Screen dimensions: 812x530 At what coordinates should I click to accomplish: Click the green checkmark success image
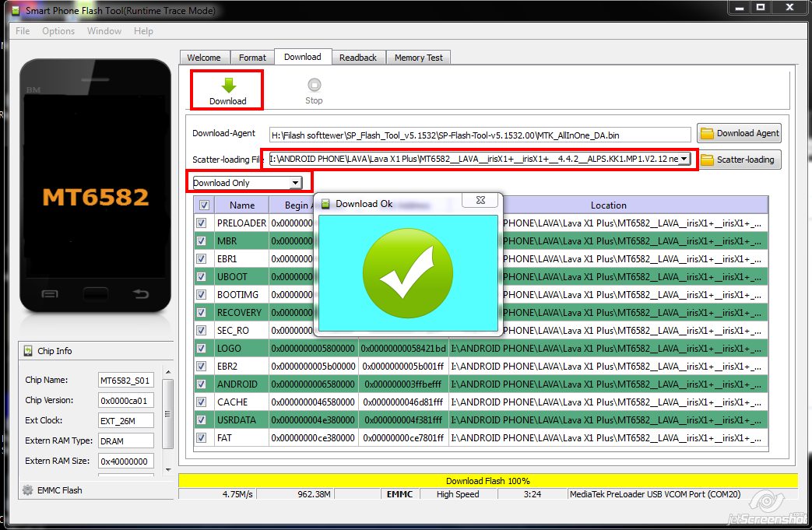(x=407, y=273)
